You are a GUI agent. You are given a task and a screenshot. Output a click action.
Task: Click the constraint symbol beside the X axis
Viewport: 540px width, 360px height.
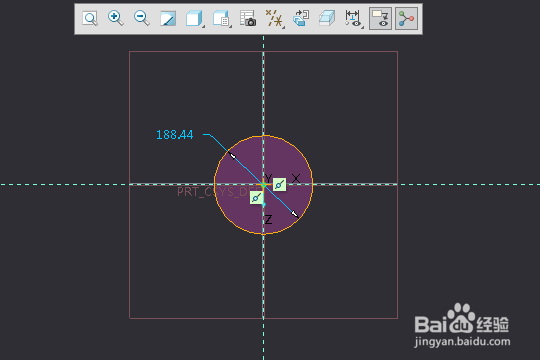tap(279, 184)
